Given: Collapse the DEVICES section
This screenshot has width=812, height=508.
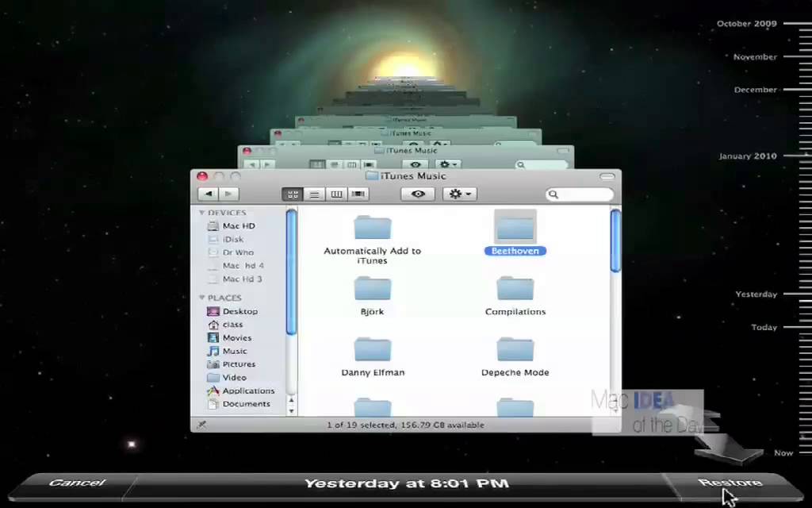Looking at the screenshot, I should pyautogui.click(x=201, y=213).
